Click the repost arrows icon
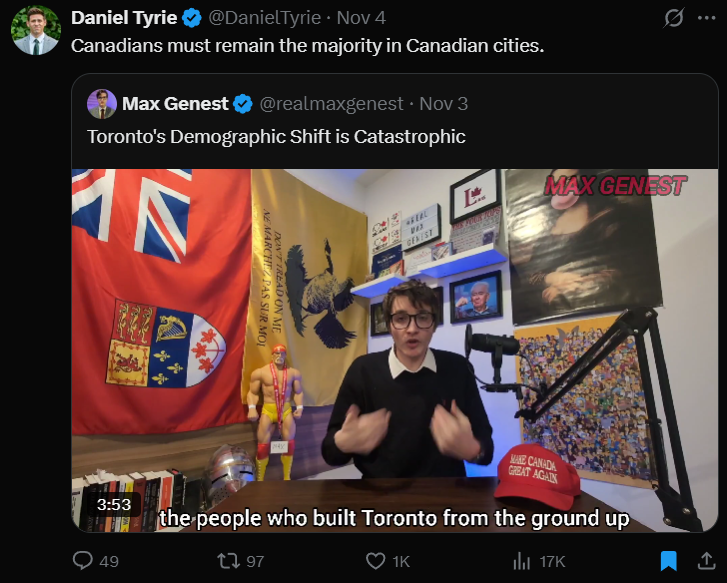Viewport: 727px width, 583px height. point(229,561)
